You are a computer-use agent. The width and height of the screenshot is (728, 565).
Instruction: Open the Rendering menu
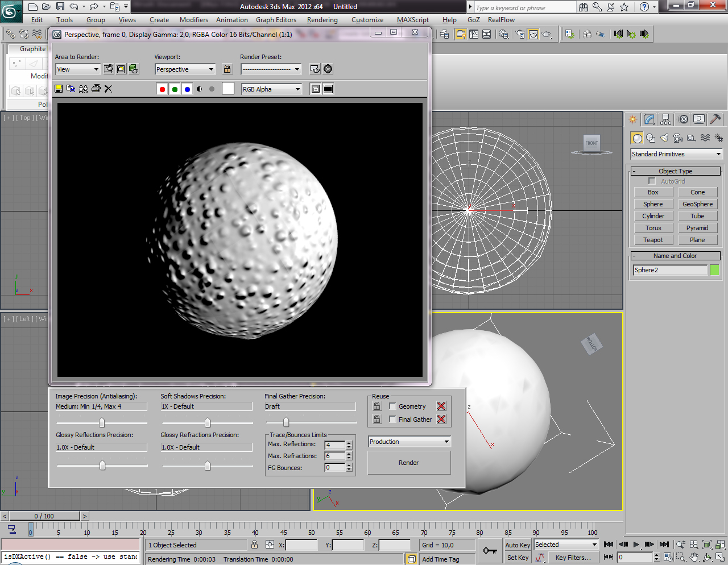tap(322, 20)
